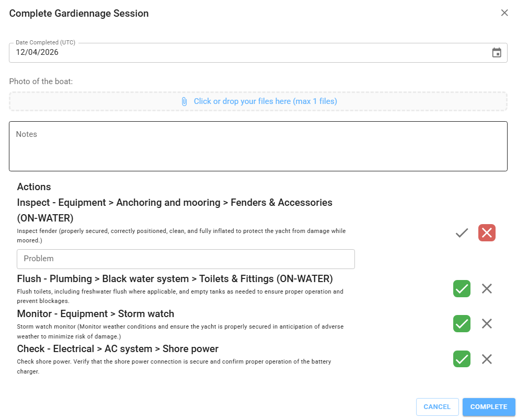Open the calendar date picker icon

[x=497, y=52]
